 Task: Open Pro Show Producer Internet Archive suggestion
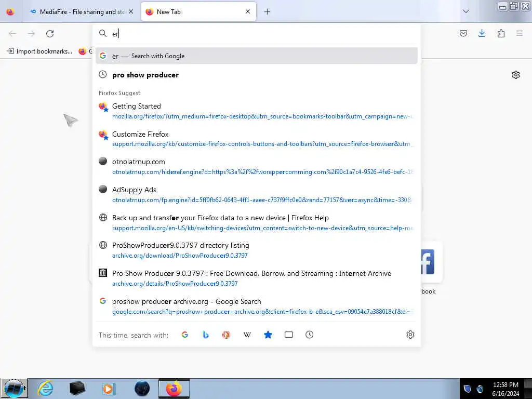257,278
